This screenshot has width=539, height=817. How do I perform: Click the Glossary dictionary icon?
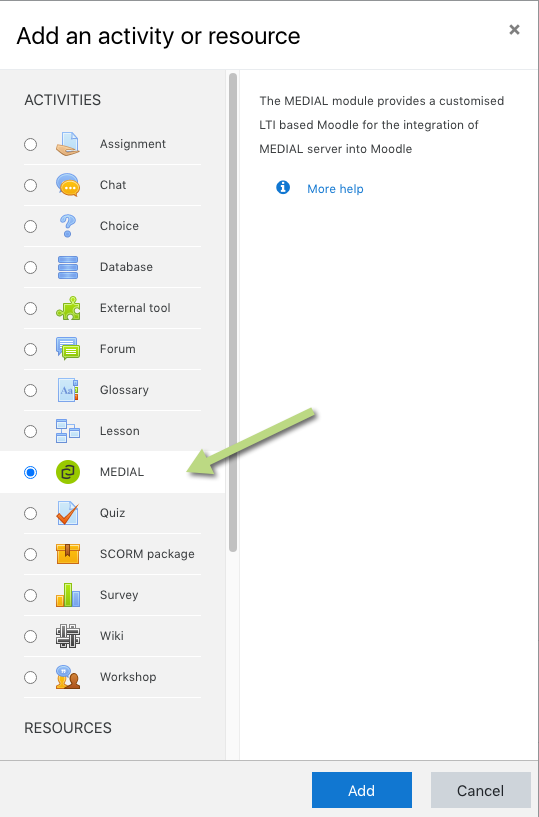(68, 390)
